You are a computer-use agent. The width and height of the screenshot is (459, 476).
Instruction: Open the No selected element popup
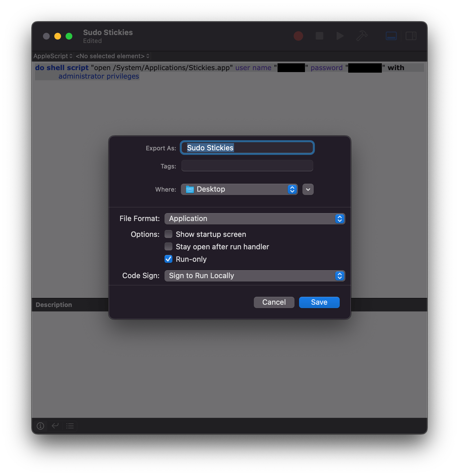coord(112,56)
